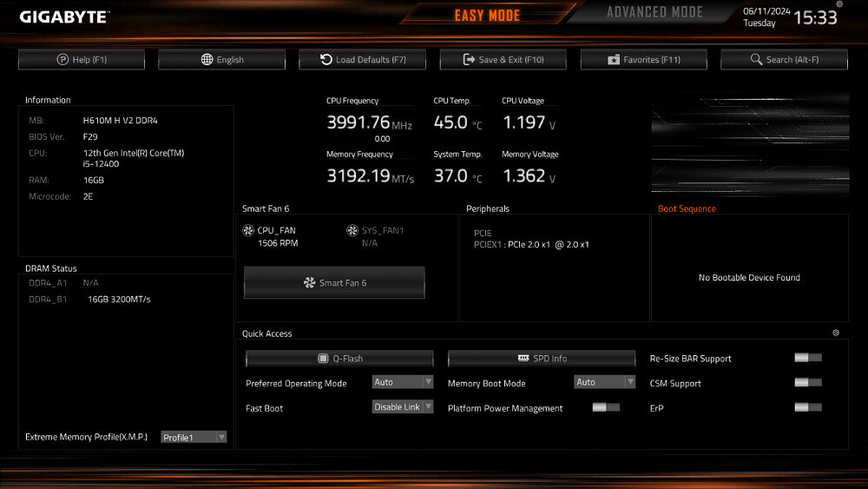This screenshot has width=868, height=489.
Task: Click the fan icon inside Smart Fan 6 button
Action: pyautogui.click(x=310, y=282)
